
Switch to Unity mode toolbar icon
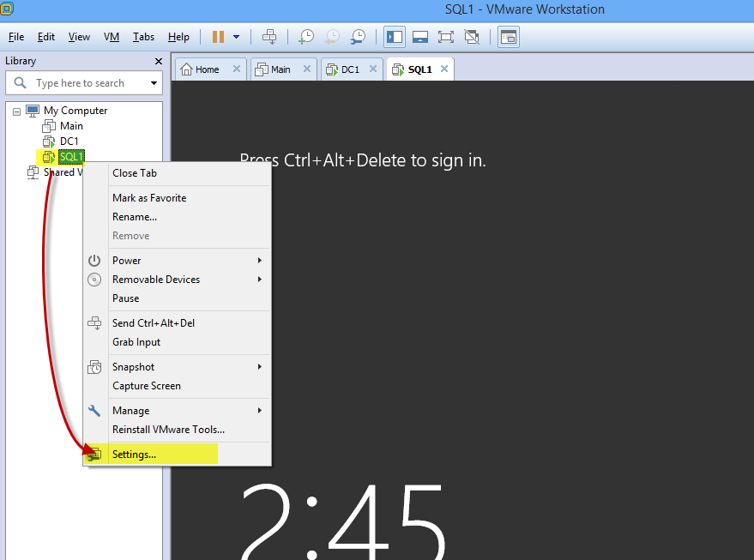tap(472, 37)
